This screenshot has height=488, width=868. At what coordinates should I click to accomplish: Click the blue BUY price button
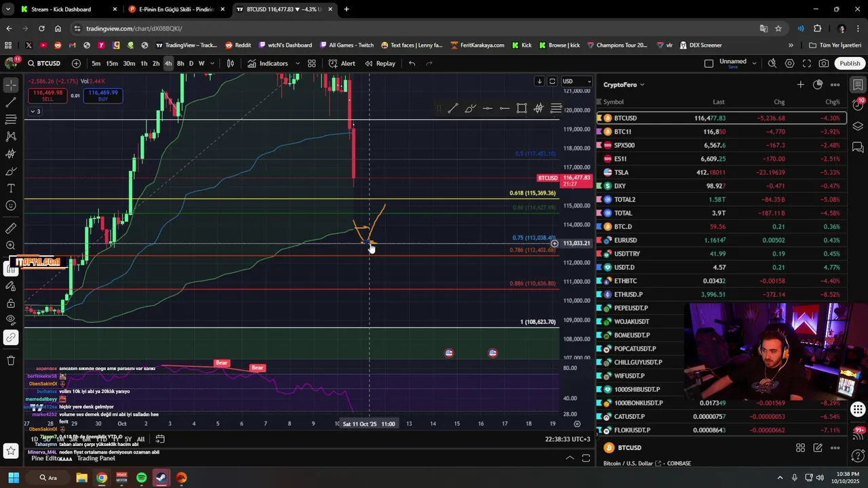(x=103, y=96)
